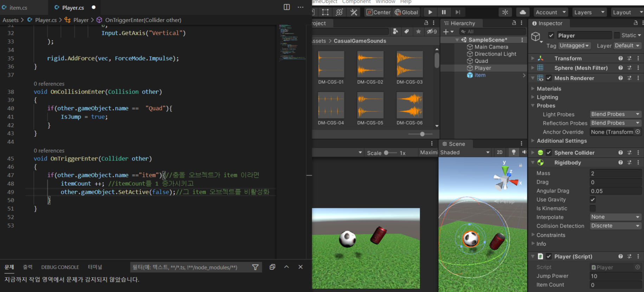Open item prefab via arrow icon
The image size is (644, 292).
524,75
